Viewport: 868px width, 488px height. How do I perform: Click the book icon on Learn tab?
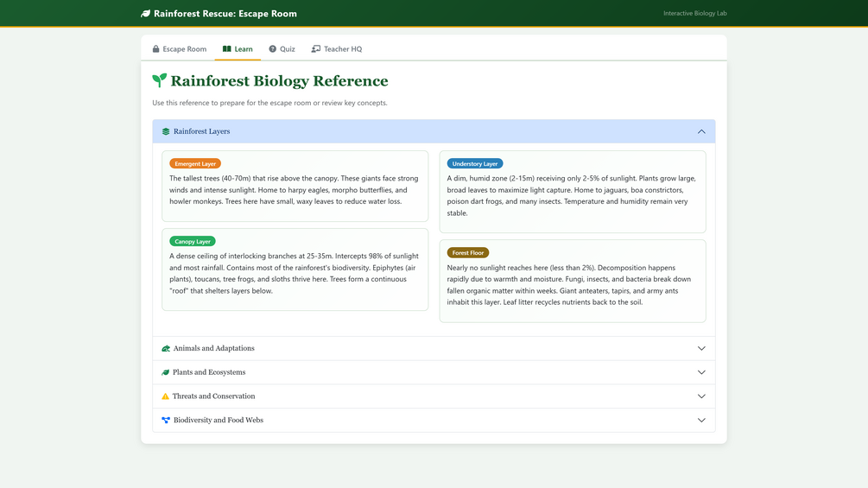[x=226, y=48]
